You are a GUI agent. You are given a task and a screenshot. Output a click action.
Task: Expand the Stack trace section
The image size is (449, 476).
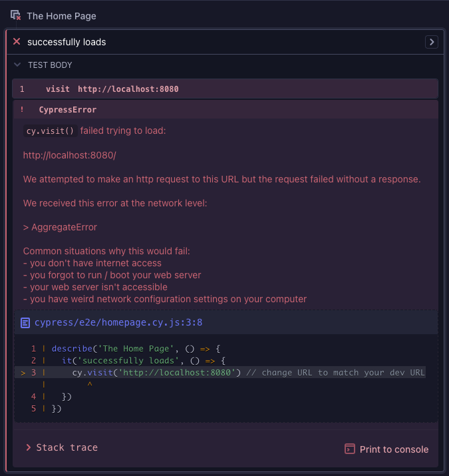point(61,447)
